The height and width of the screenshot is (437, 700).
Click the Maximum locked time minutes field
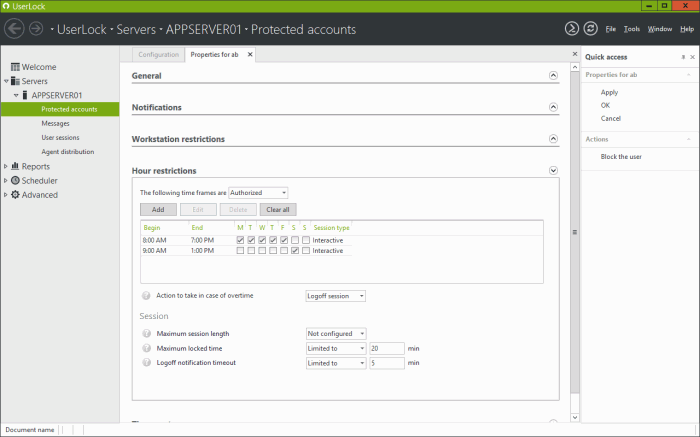pyautogui.click(x=385, y=348)
